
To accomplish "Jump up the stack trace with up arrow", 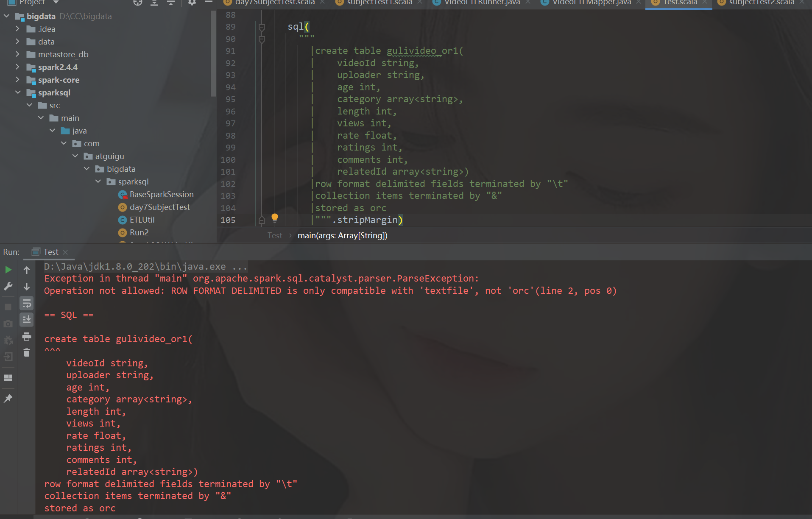I will [27, 270].
